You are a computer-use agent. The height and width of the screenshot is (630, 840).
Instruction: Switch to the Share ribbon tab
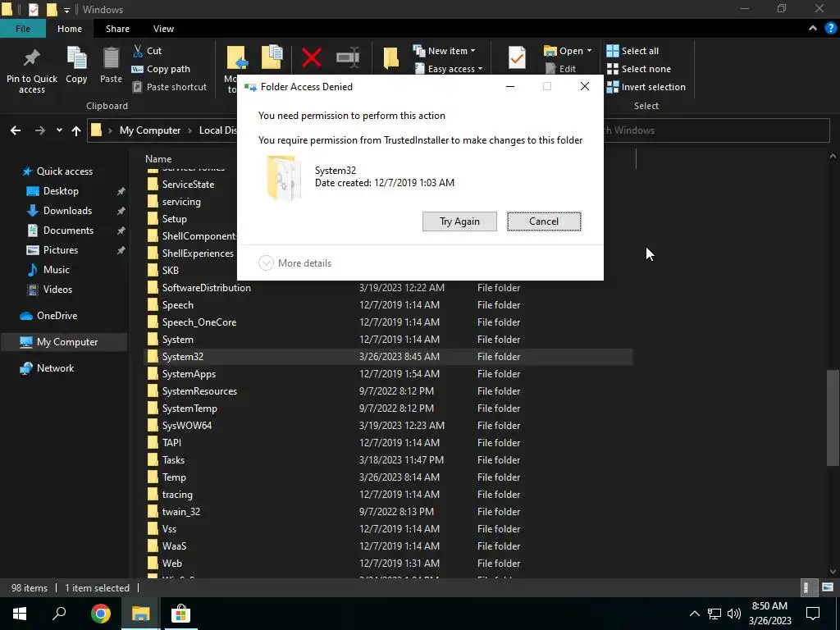coord(117,29)
